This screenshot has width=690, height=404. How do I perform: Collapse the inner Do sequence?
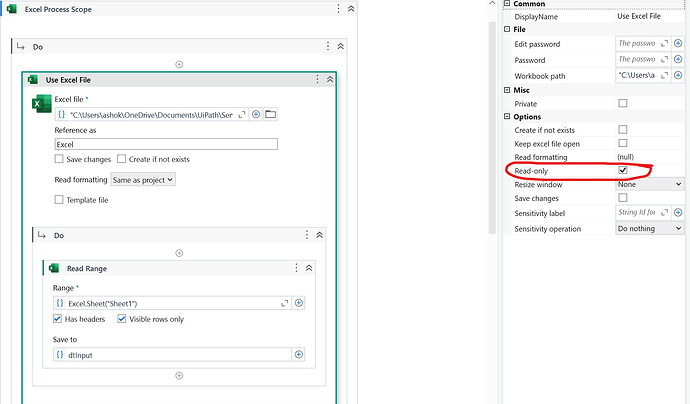[319, 235]
